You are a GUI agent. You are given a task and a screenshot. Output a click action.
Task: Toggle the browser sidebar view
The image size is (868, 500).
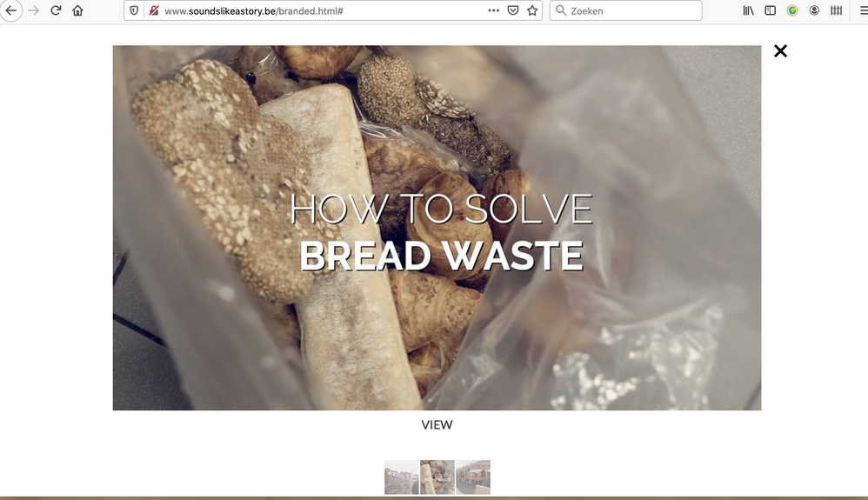[x=770, y=10]
